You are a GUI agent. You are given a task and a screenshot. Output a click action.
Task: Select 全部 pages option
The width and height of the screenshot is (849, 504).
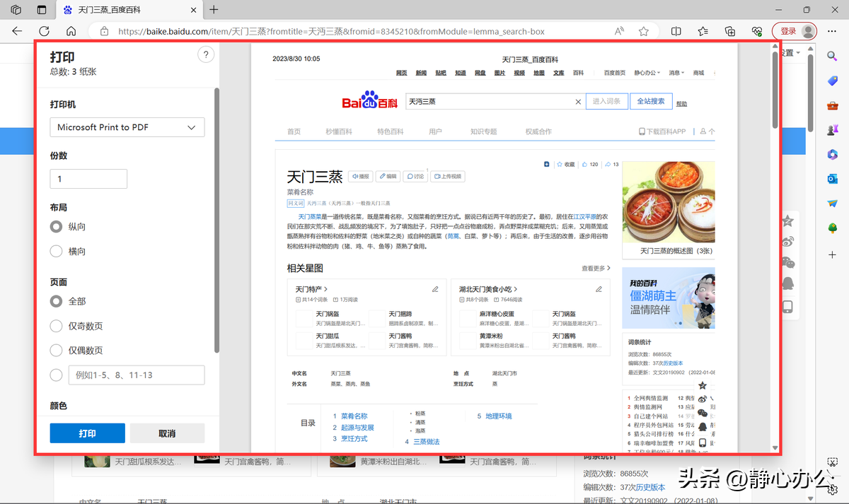click(57, 301)
